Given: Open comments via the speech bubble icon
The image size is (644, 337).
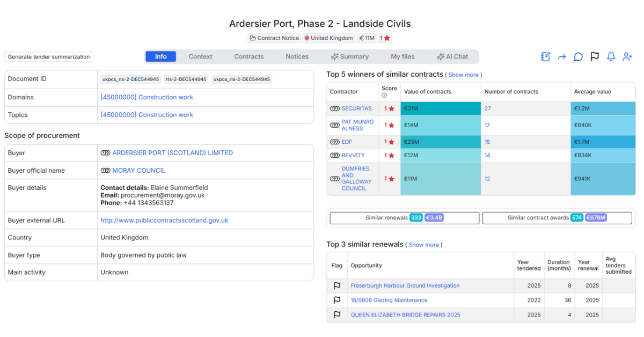Looking at the screenshot, I should pyautogui.click(x=578, y=57).
